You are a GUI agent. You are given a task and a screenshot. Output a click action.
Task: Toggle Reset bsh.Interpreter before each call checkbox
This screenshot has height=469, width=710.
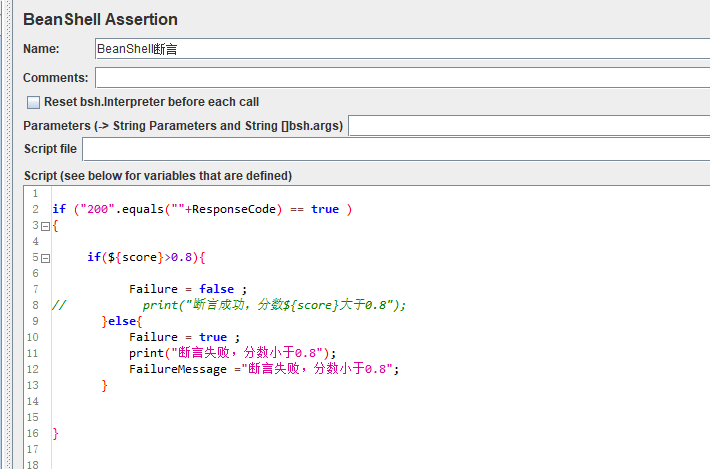click(x=34, y=102)
